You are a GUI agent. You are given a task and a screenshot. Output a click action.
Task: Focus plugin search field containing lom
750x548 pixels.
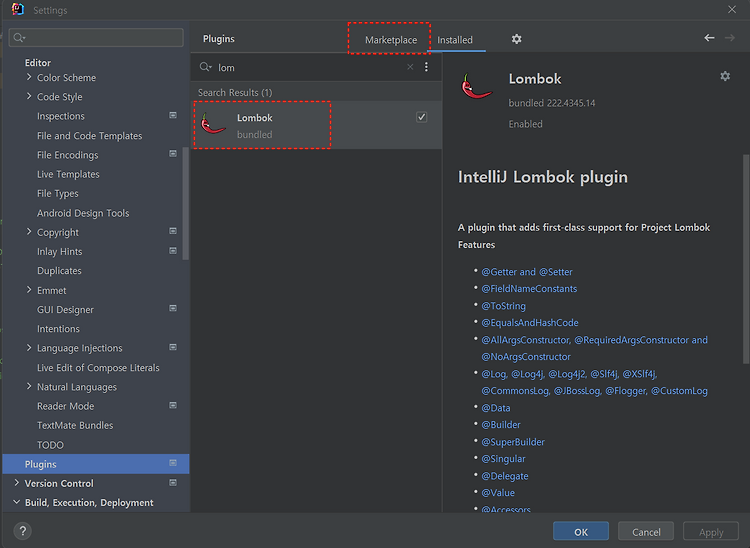pos(311,67)
